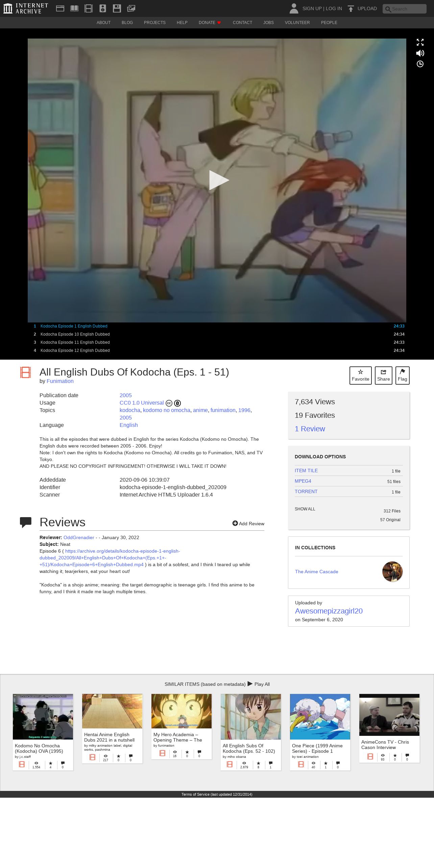Open the Audio speaker icon in header
Screen dimensions: 434x868
[103, 8]
